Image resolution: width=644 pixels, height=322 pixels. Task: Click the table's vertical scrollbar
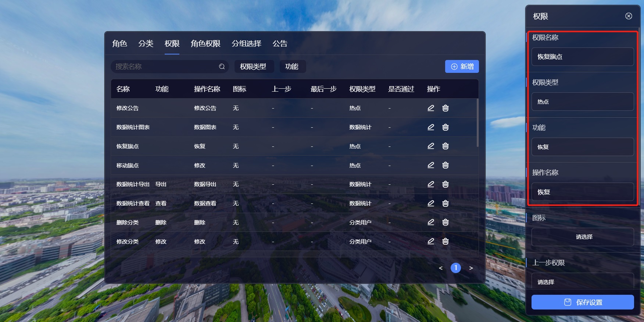(x=477, y=123)
